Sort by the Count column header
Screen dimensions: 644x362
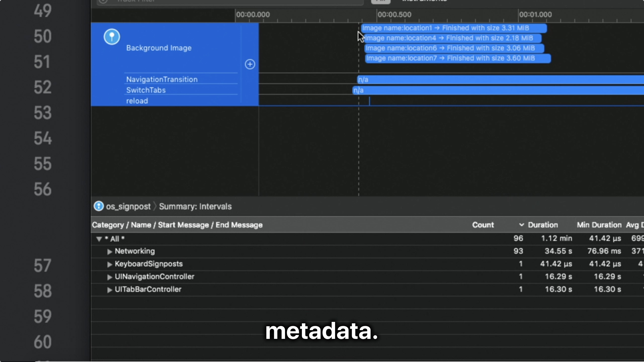[x=483, y=225]
